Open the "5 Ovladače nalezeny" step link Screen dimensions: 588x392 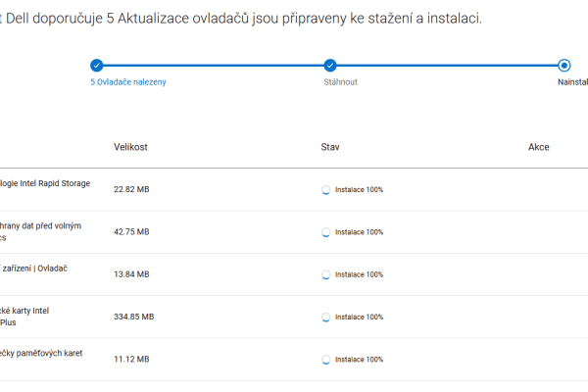[x=128, y=82]
